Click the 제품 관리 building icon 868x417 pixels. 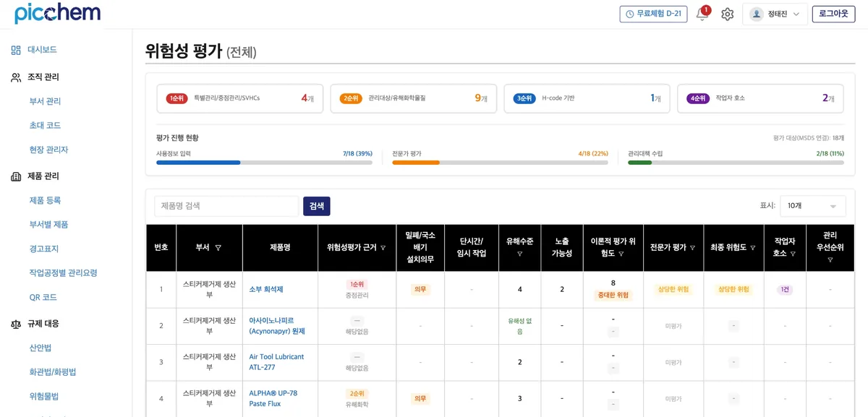click(x=16, y=176)
